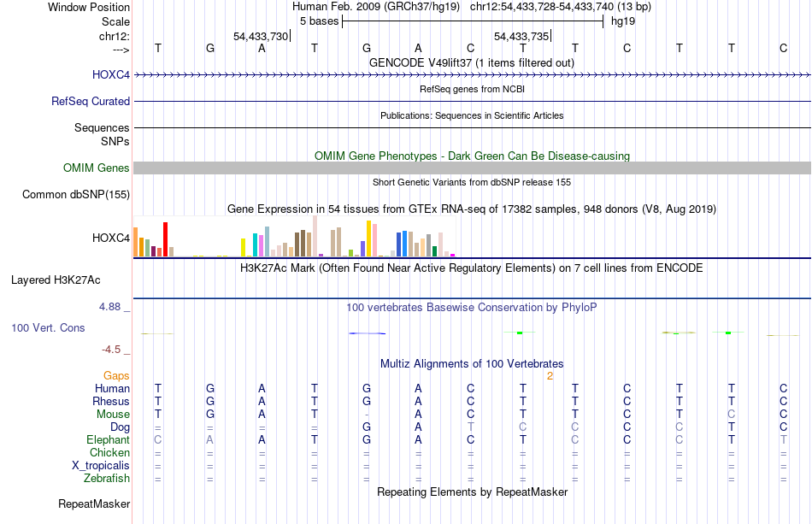This screenshot has width=812, height=524.
Task: Select the Common dbSNP(155) track label
Action: [76, 194]
